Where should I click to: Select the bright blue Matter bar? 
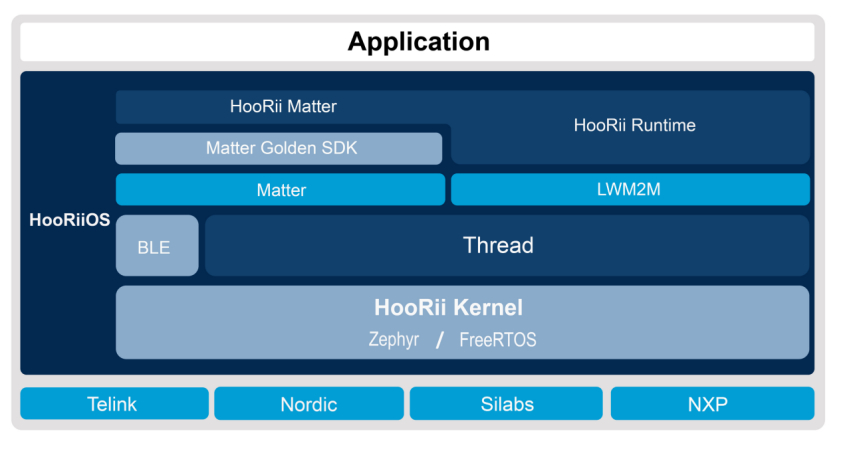[x=280, y=190]
